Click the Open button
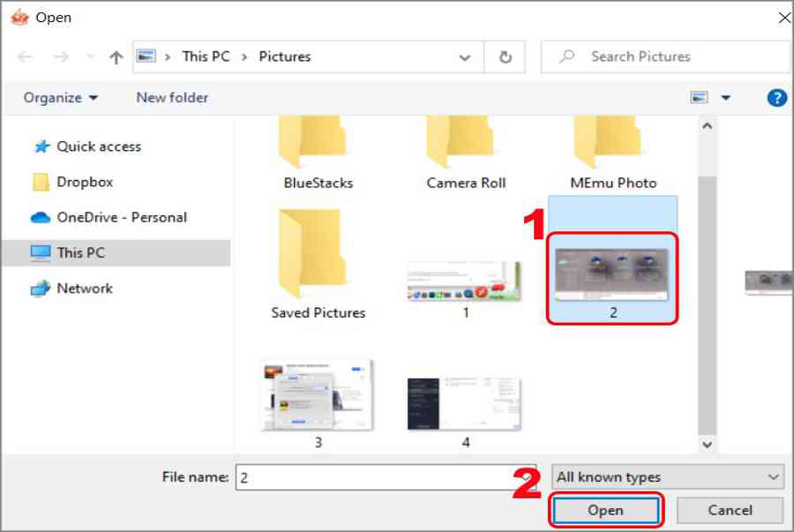 tap(605, 510)
